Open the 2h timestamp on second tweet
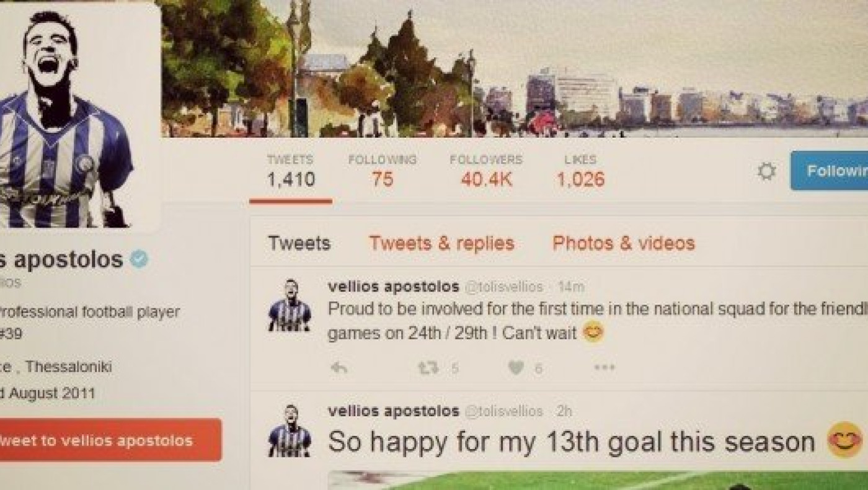868x490 pixels. pyautogui.click(x=564, y=411)
